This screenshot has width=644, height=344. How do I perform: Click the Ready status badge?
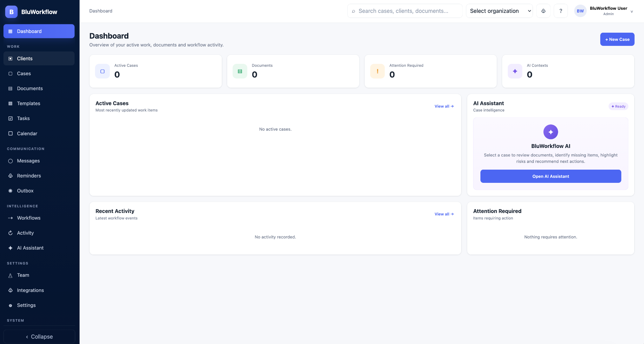point(618,106)
